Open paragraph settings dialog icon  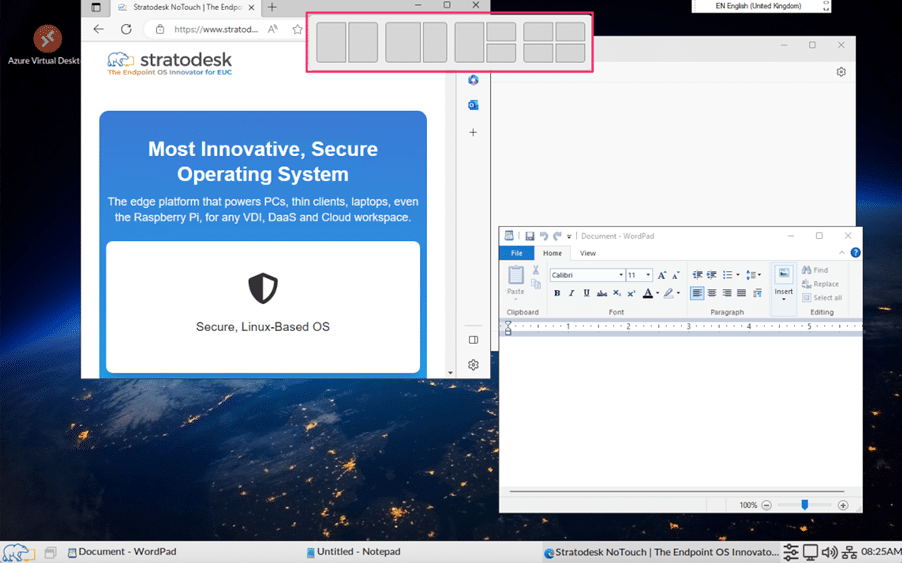click(x=758, y=293)
